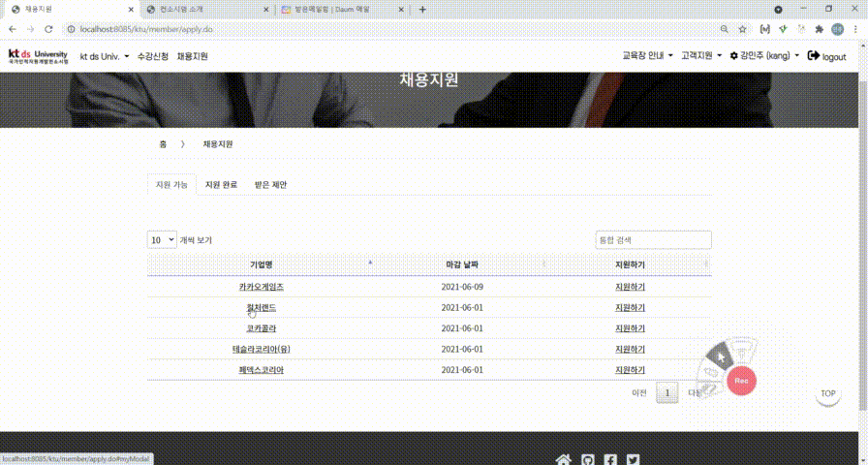The image size is (868, 465).
Task: Open the GitHub icon in the footer
Action: point(588,460)
